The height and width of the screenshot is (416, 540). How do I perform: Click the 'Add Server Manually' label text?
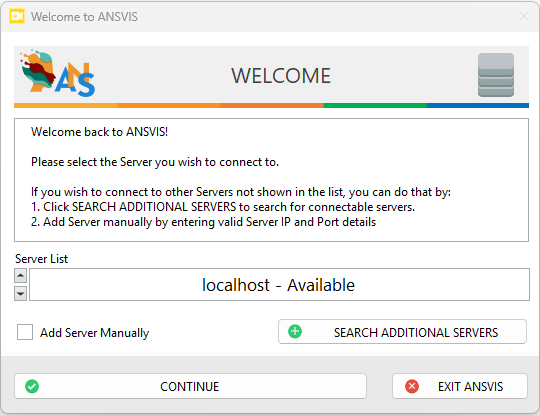pos(95,333)
